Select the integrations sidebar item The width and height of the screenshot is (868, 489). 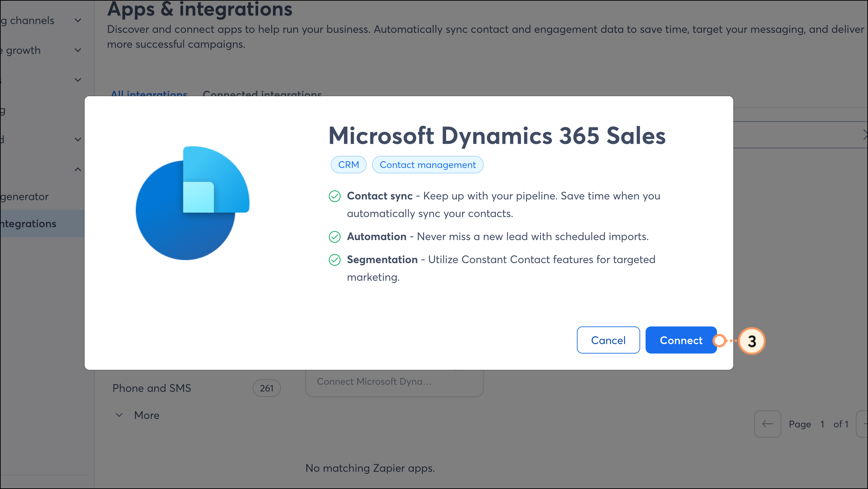pos(42,224)
